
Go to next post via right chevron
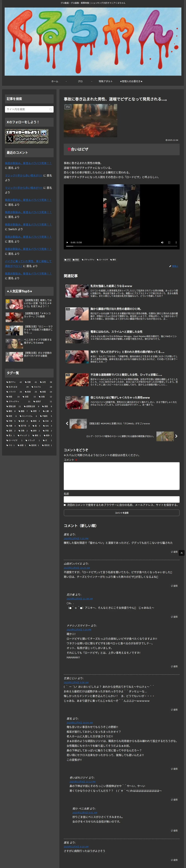[x=176, y=436]
